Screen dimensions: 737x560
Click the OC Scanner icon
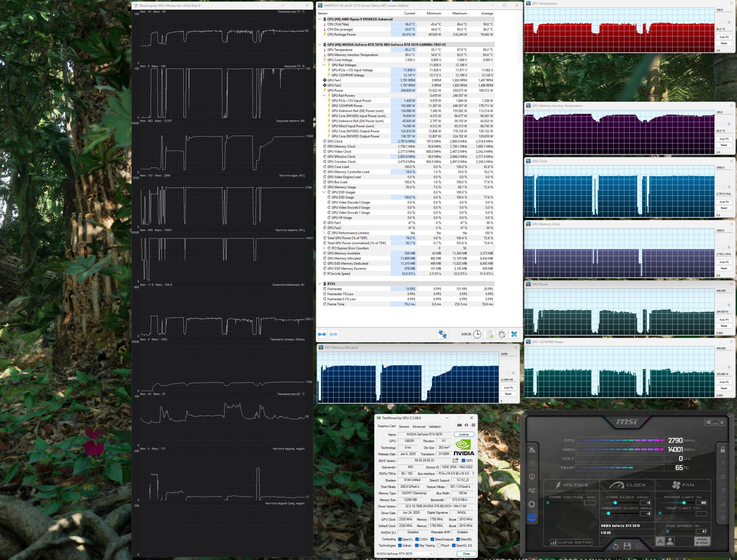tap(532, 491)
